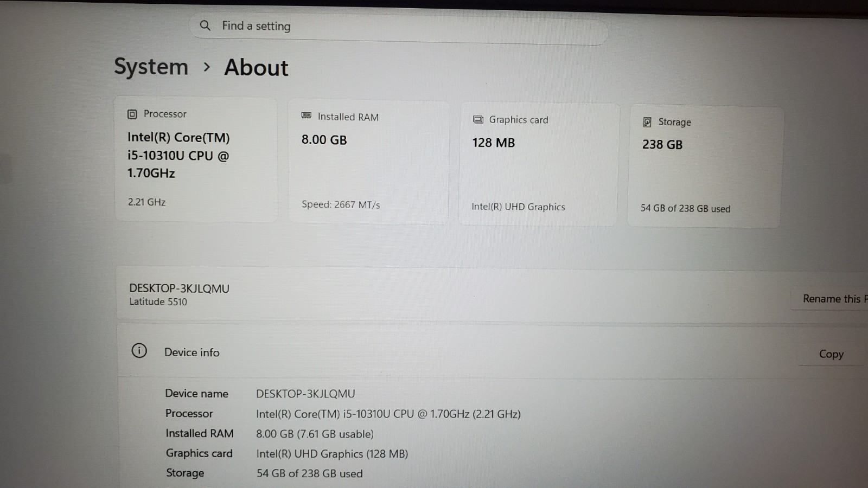Select Processor row value in Device info
The height and width of the screenshot is (488, 868).
tap(388, 414)
